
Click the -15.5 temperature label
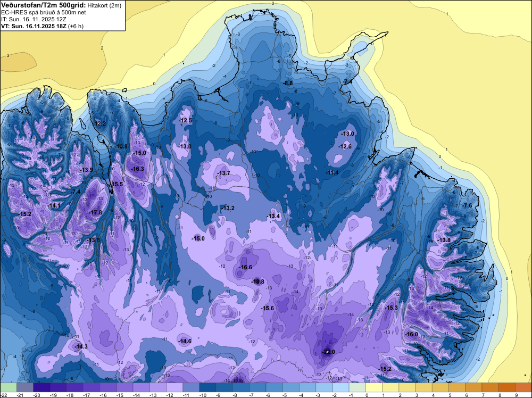point(117,184)
